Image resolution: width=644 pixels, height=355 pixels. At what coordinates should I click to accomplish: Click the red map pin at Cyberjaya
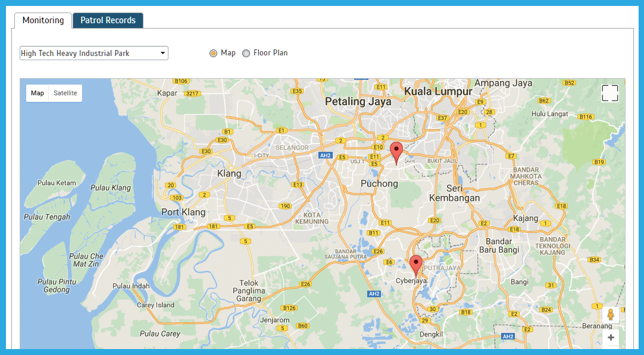(416, 266)
